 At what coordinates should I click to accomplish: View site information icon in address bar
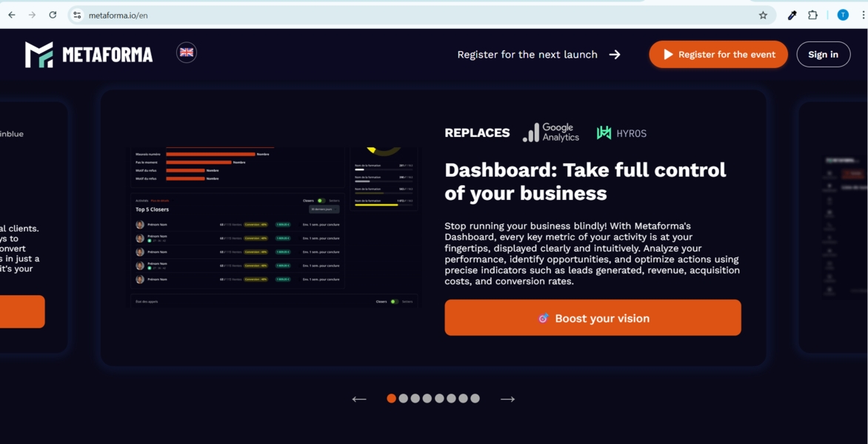pos(78,16)
